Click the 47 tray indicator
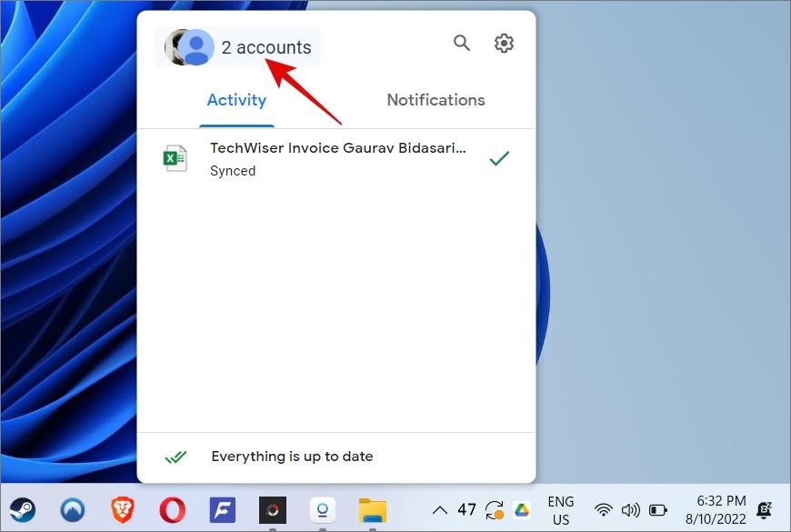 click(466, 510)
